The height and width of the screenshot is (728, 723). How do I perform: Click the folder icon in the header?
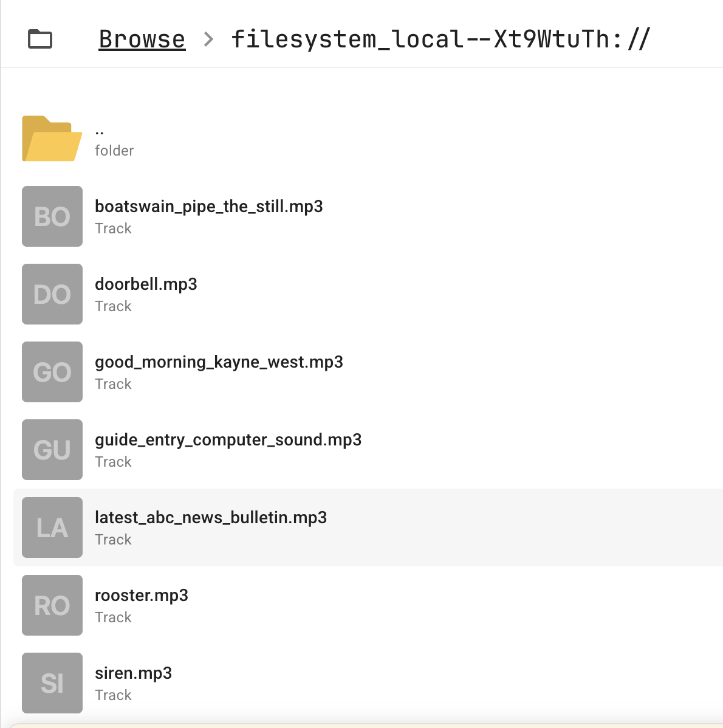pos(40,39)
